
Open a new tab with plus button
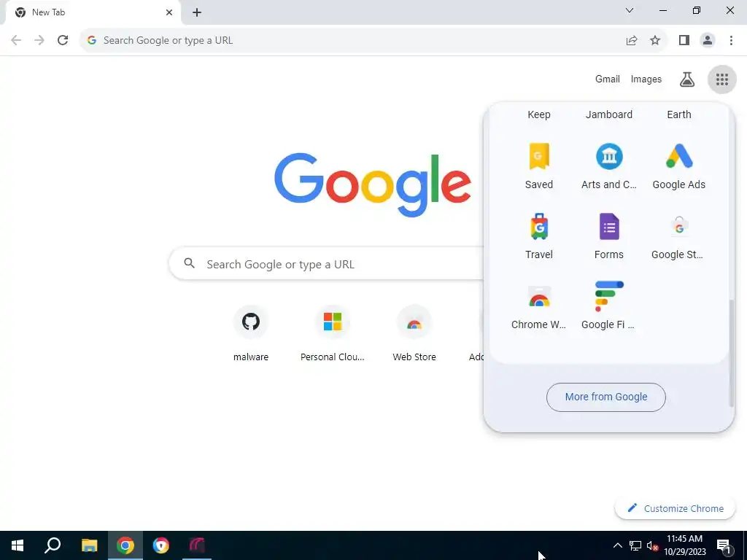click(x=197, y=12)
